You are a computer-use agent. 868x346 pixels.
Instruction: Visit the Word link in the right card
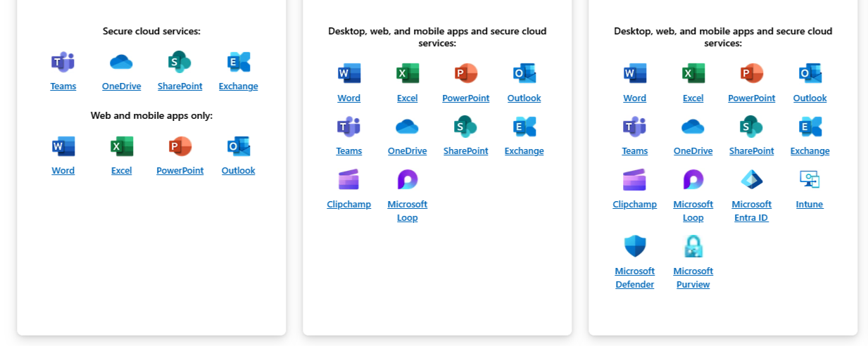tap(635, 98)
